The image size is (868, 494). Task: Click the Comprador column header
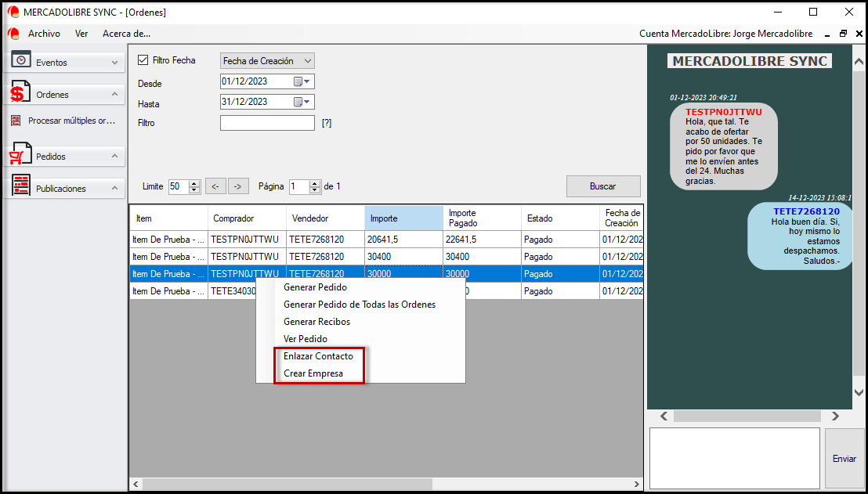247,218
